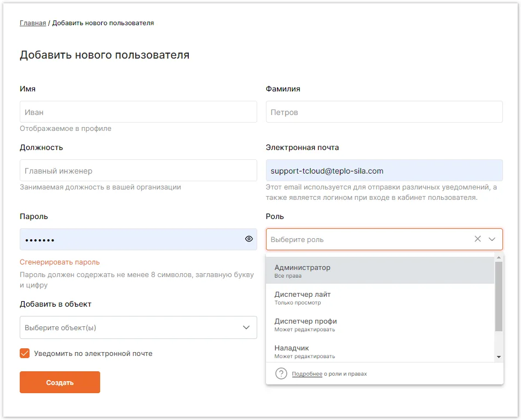Select 'Наладчик' in the role list

pos(380,351)
